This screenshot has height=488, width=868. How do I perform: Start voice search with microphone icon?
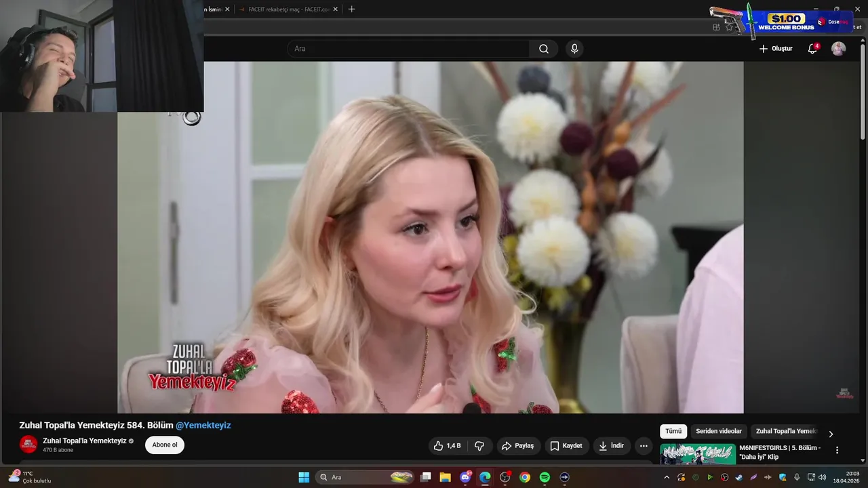coord(574,49)
